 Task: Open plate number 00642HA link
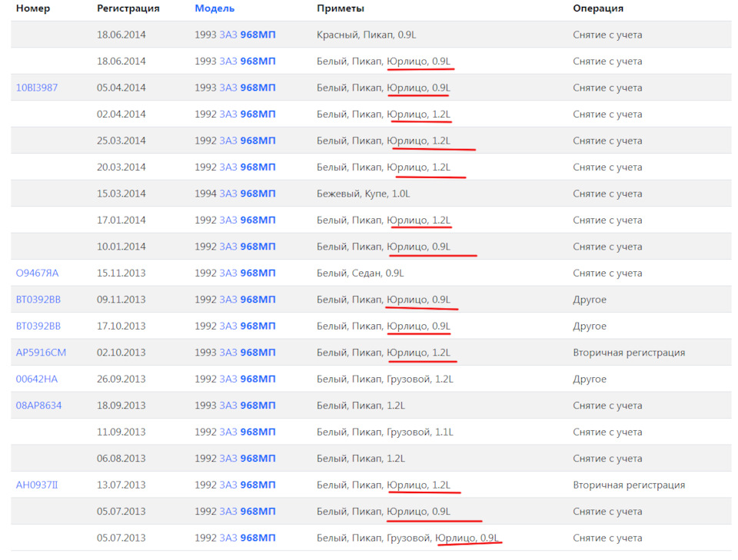37,379
